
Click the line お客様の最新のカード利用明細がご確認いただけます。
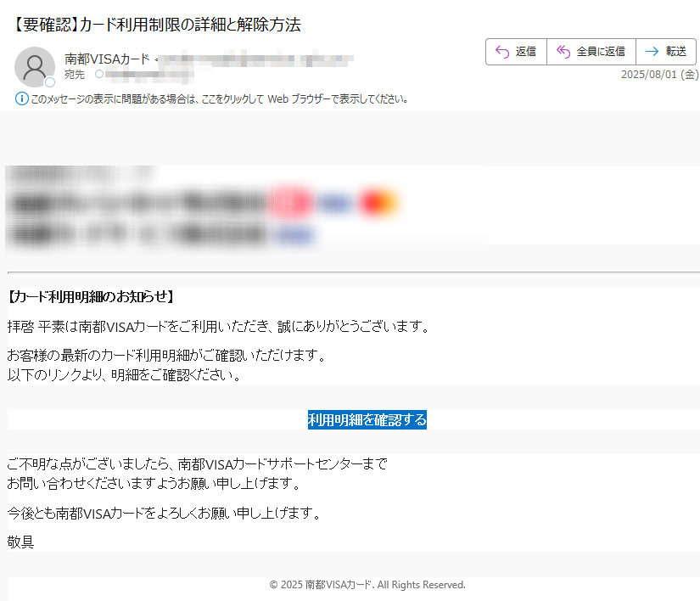[167, 356]
